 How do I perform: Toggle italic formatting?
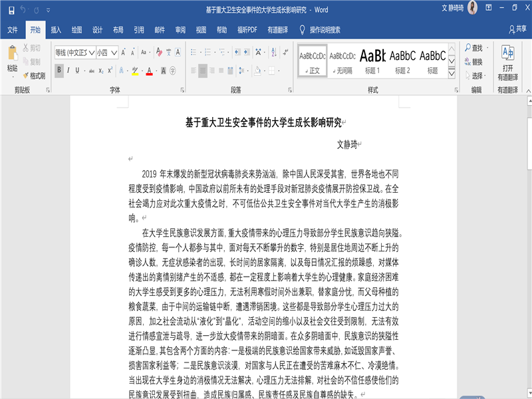68,70
